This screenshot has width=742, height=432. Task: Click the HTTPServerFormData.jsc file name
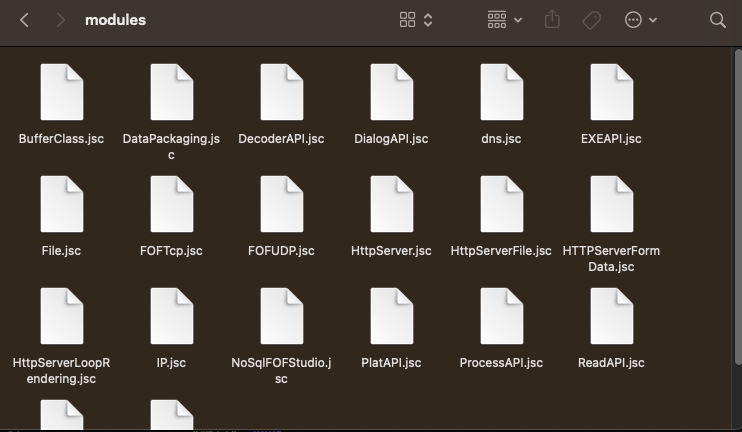[x=611, y=259]
